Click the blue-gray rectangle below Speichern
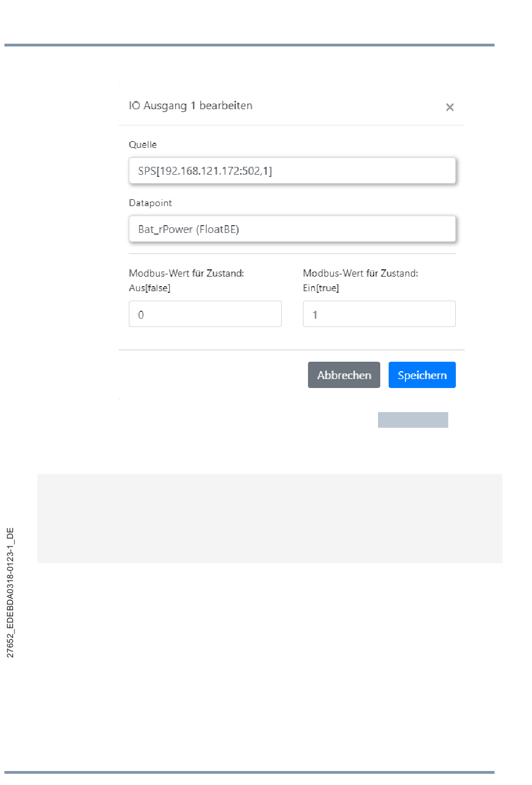 pos(413,420)
